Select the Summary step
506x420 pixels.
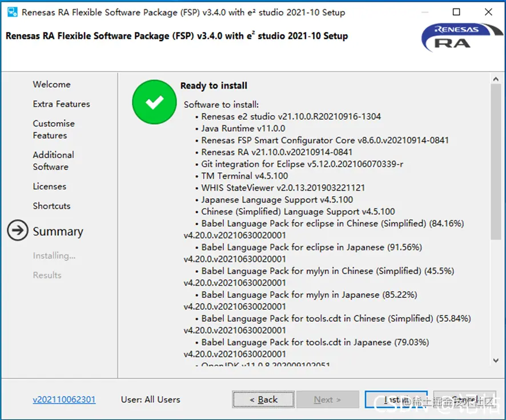(58, 231)
